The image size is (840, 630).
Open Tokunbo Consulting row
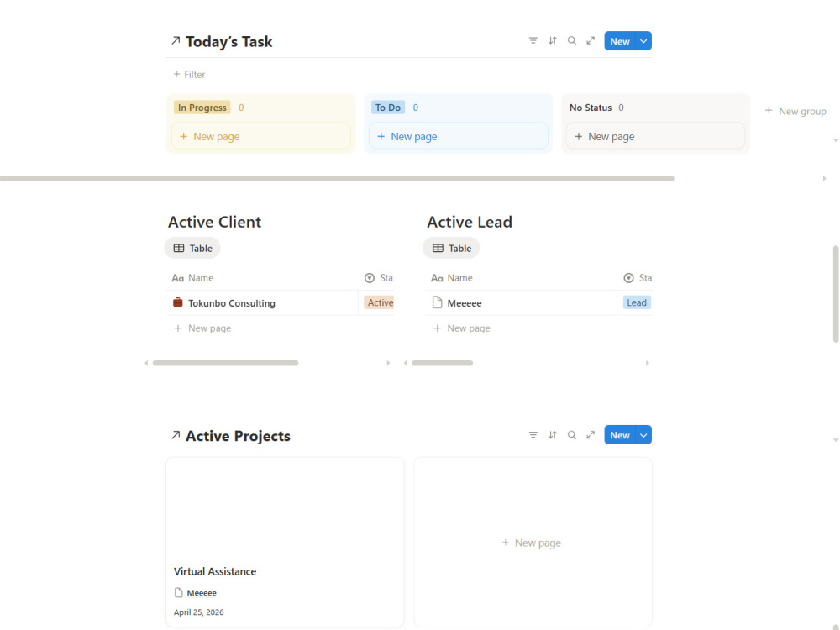pos(232,303)
